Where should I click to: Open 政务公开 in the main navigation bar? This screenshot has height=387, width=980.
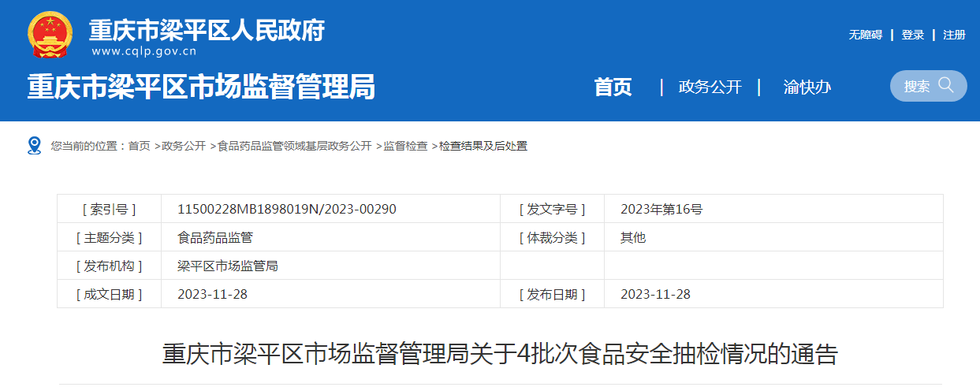710,87
